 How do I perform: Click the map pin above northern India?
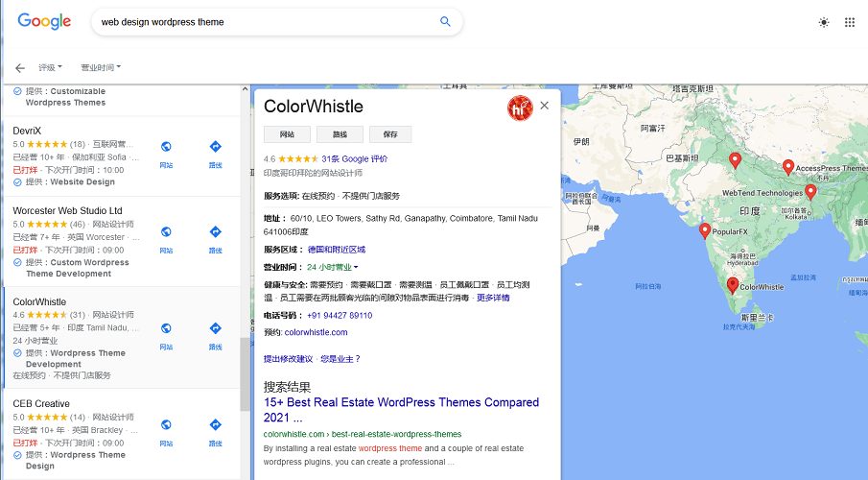click(735, 160)
